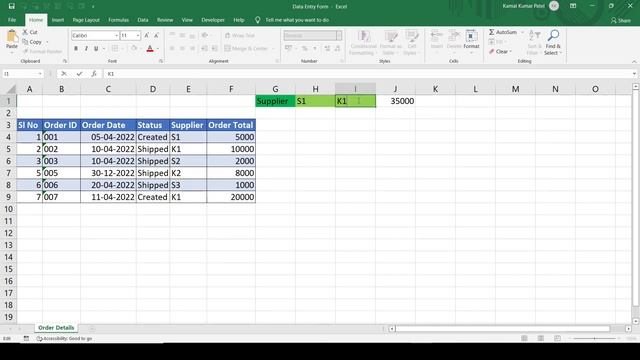Toggle Underline formatting
This screenshot has width=640, height=360.
tap(96, 49)
